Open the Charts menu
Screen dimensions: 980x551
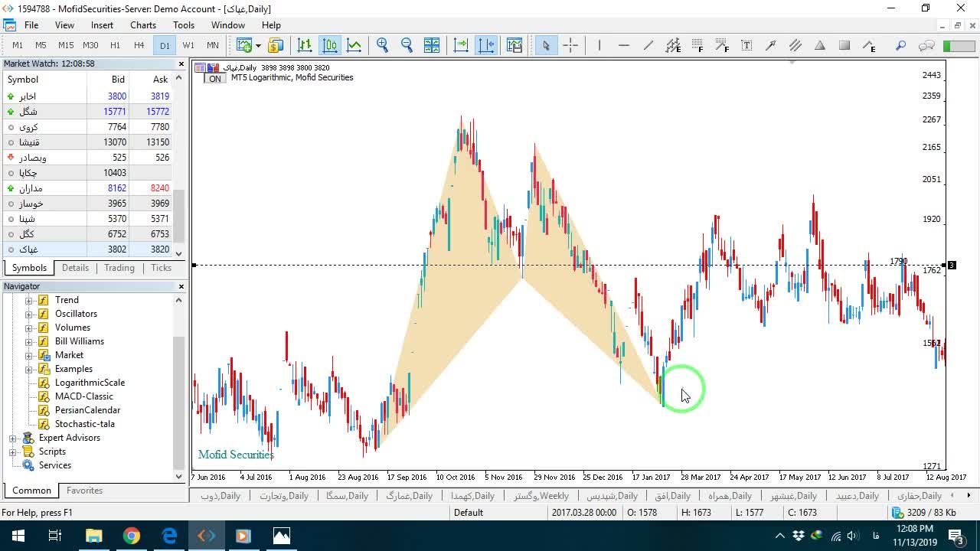pyautogui.click(x=143, y=25)
